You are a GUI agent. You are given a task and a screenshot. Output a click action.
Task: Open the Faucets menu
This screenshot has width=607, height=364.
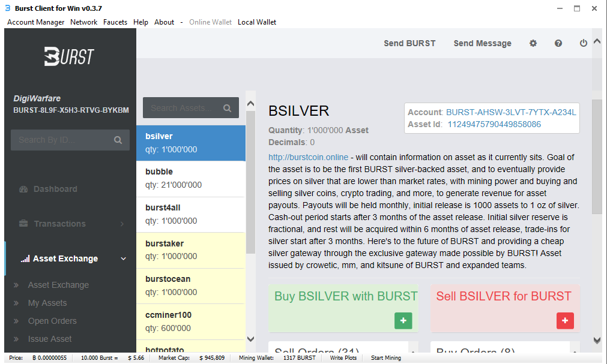pos(115,22)
